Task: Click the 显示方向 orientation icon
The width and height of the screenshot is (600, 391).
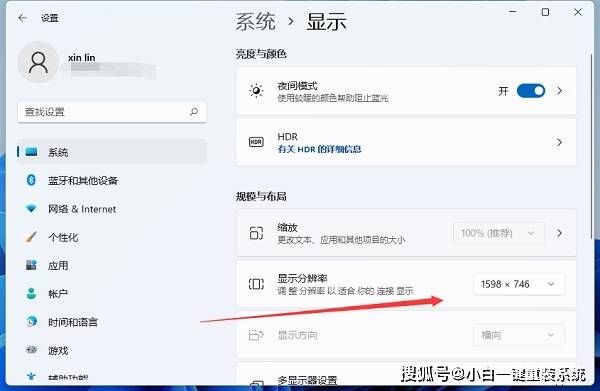Action: (x=256, y=335)
